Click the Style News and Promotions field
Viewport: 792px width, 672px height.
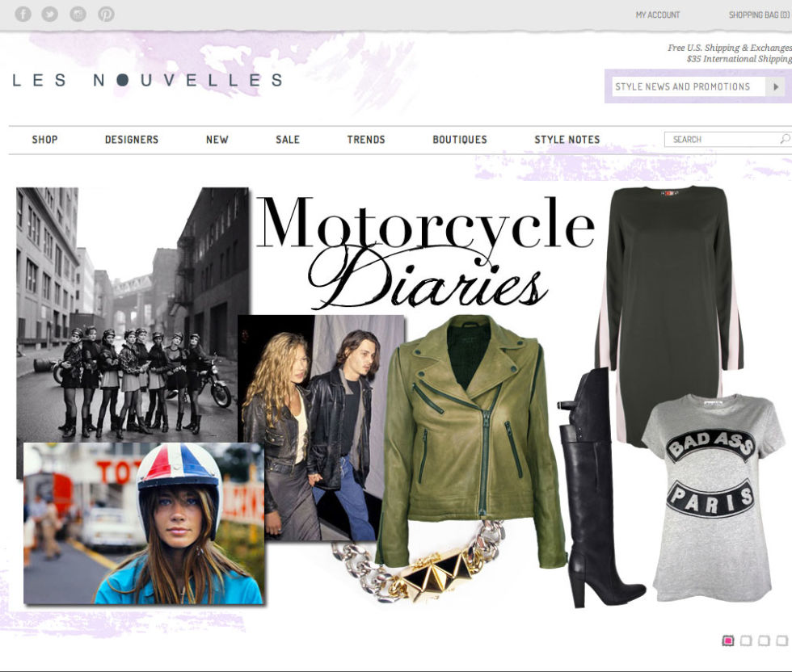click(689, 87)
